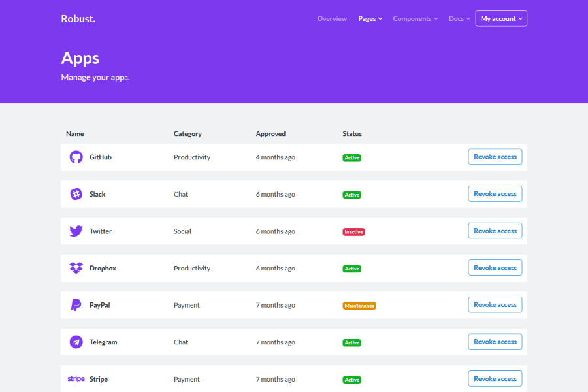
Task: Click the GitHub logo icon
Action: click(76, 157)
